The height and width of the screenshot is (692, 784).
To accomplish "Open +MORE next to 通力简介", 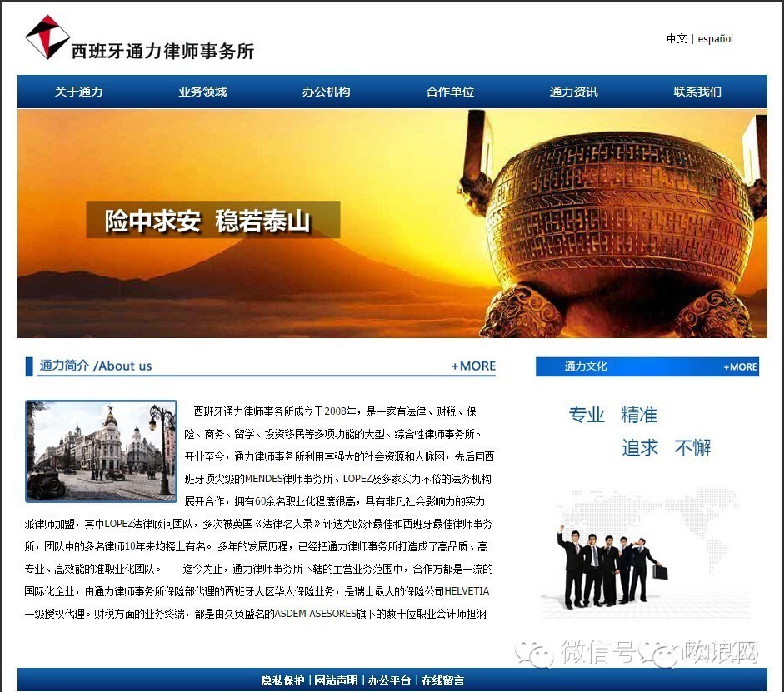I will [x=473, y=366].
